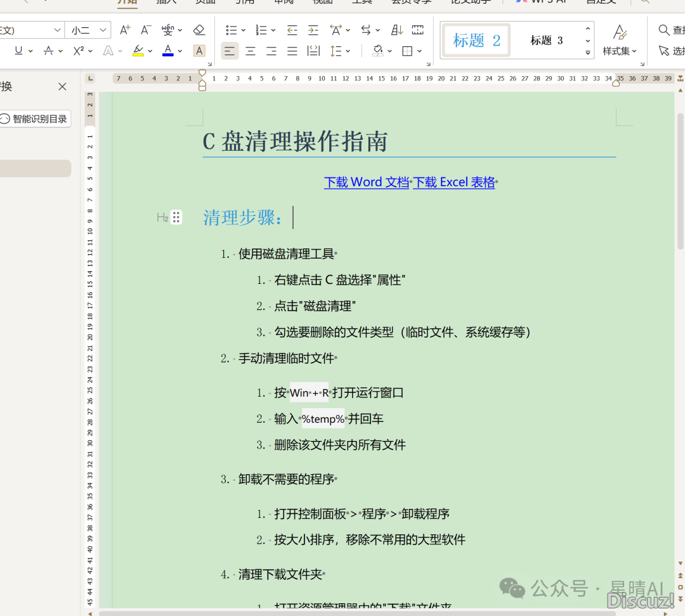Apply the 标题 3 style
Image resolution: width=685 pixels, height=616 pixels.
pyautogui.click(x=547, y=40)
